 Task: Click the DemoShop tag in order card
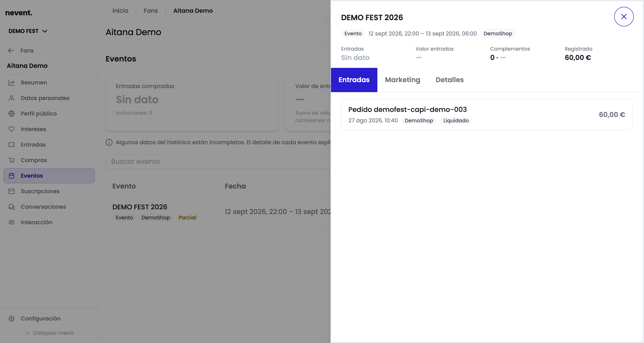pos(419,120)
